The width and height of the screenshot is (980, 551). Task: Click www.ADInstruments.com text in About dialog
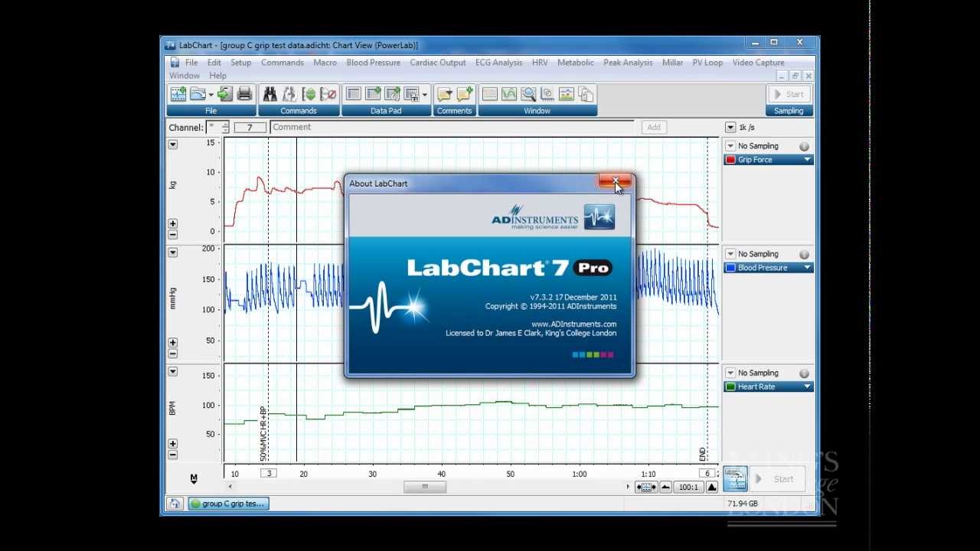tap(573, 324)
